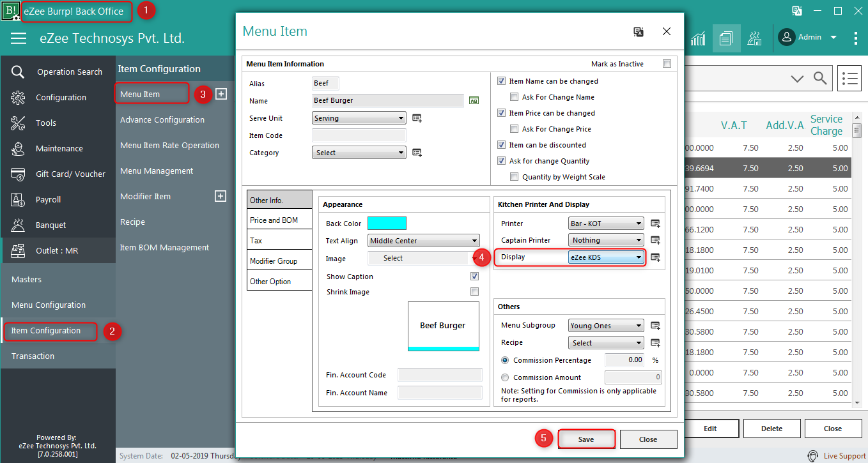Click the Gift Card/ Voucher icon
868x463 pixels.
point(18,174)
